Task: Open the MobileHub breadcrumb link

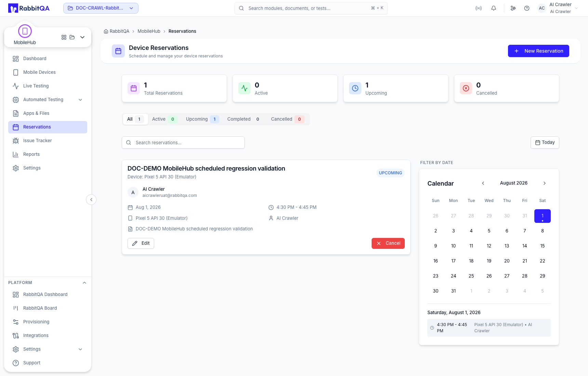Action: 149,31
